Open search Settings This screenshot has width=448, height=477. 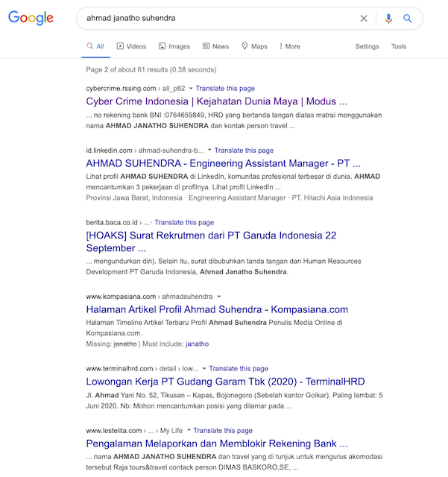367,46
